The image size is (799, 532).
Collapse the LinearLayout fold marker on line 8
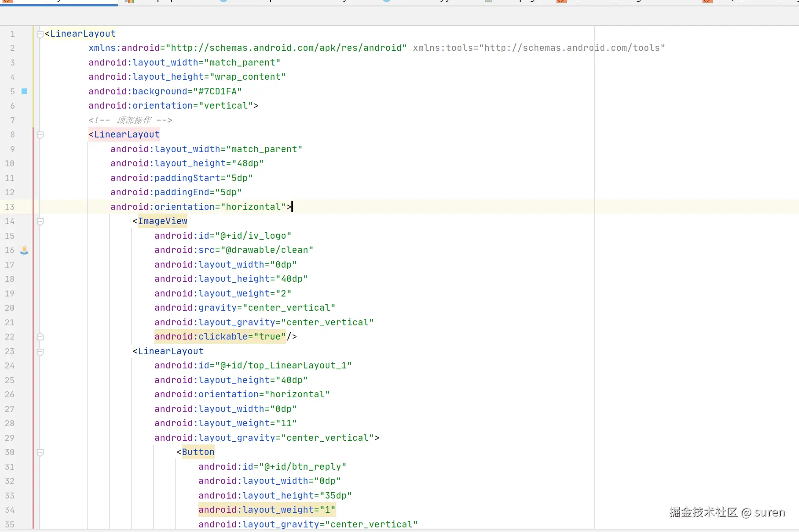click(x=40, y=135)
